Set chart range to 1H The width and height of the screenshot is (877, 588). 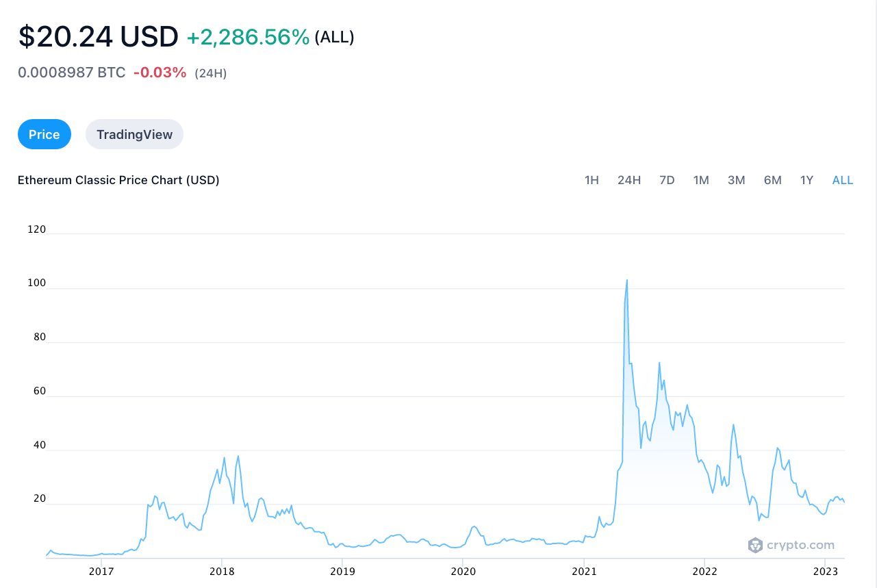coord(592,180)
